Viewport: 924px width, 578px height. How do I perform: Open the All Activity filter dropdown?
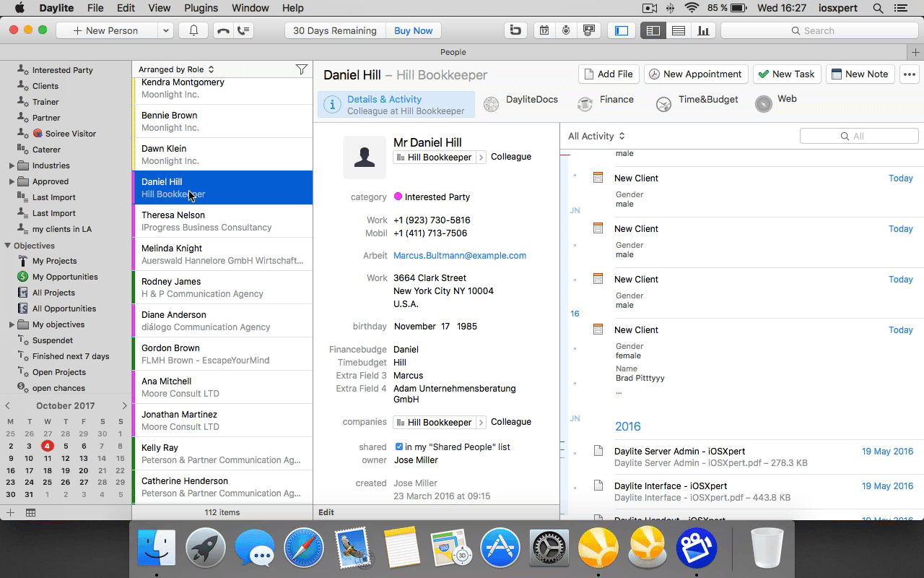(x=596, y=136)
